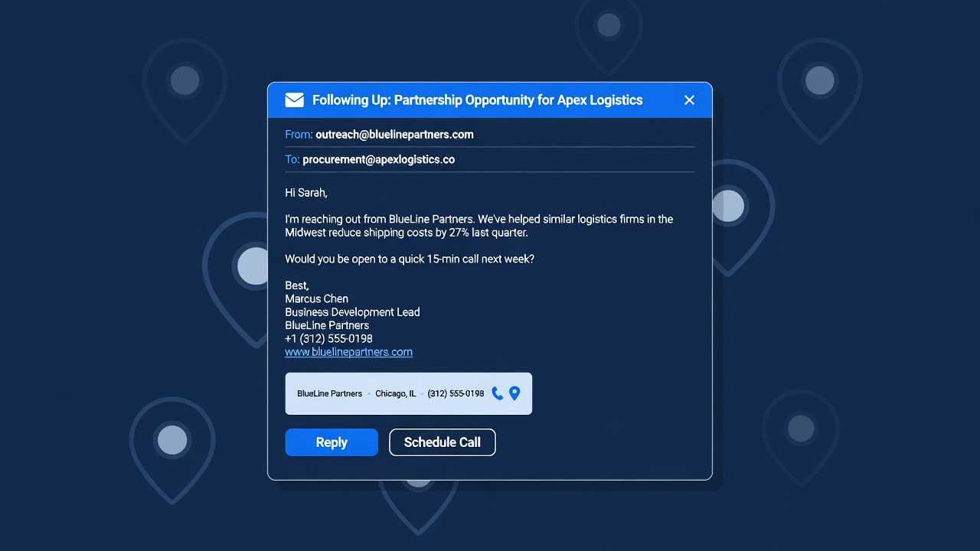
Task: Click 'BlueLine Partners' in the signature card
Action: 329,393
